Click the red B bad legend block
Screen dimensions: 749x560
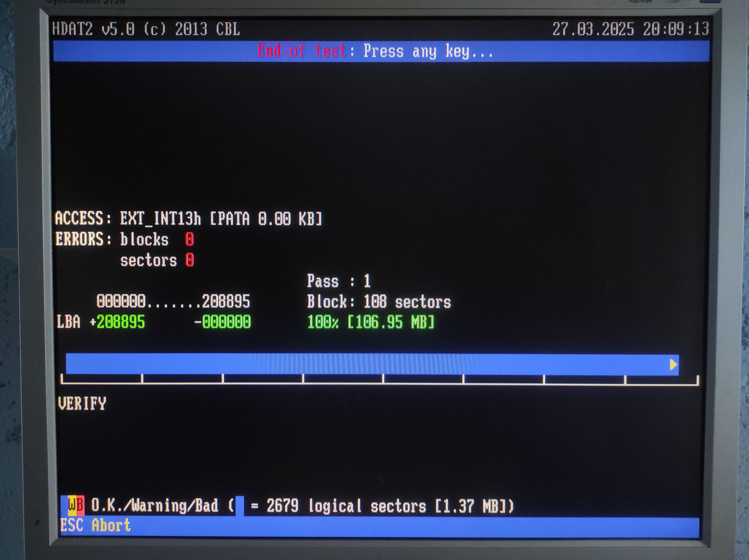pyautogui.click(x=80, y=506)
